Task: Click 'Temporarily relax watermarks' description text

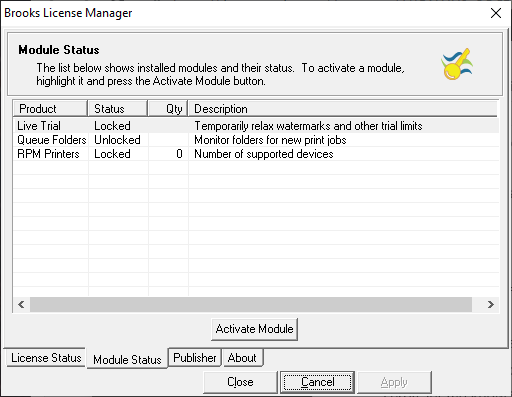Action: tap(308, 126)
